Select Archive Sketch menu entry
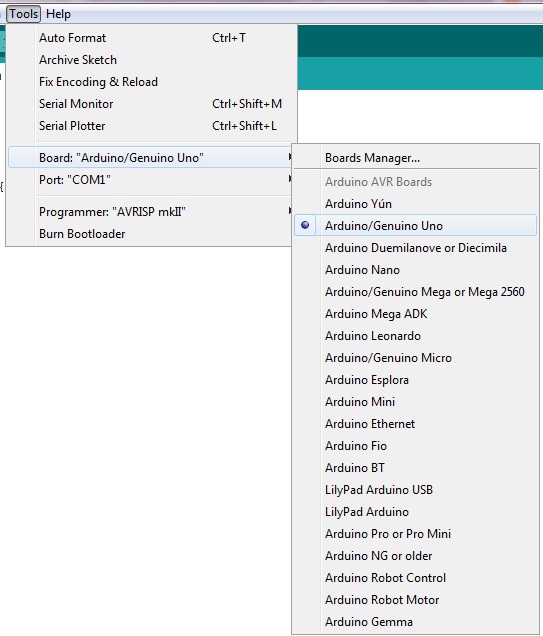Image resolution: width=543 pixels, height=636 pixels. tap(152, 60)
